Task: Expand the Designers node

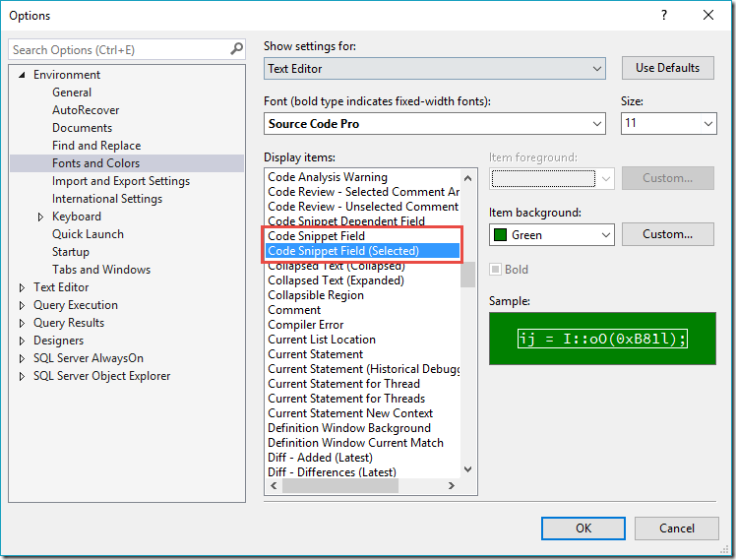Action: tap(22, 341)
